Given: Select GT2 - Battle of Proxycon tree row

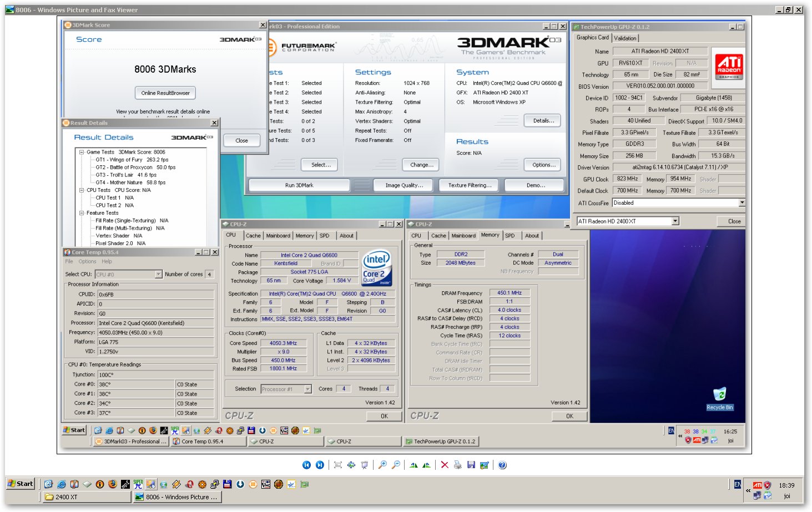Looking at the screenshot, I should pos(135,167).
